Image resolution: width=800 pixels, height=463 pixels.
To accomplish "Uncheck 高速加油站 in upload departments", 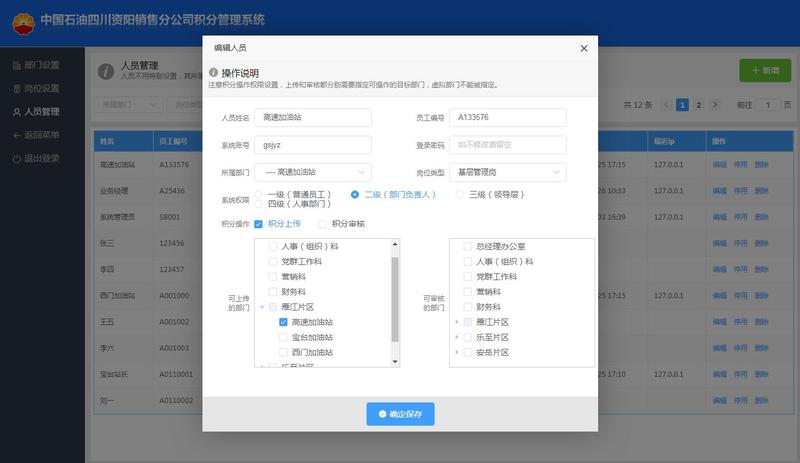I will pos(283,322).
